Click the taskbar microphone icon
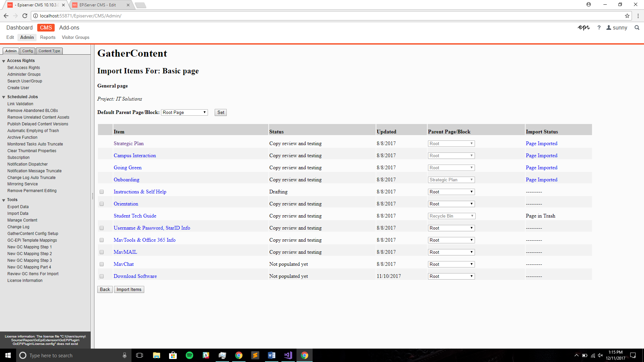The height and width of the screenshot is (362, 644). (124, 355)
